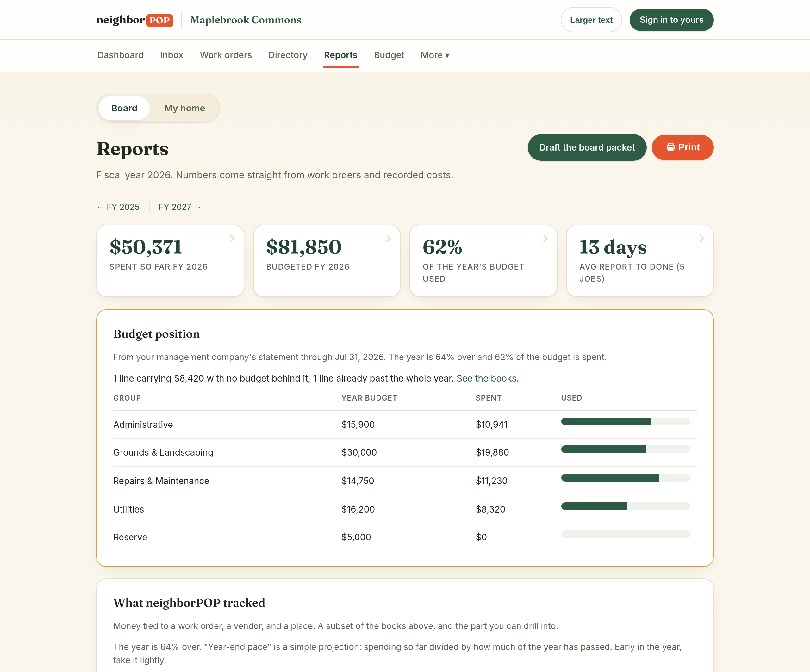Go forward to FY 2027
This screenshot has height=672, width=810.
pos(180,207)
